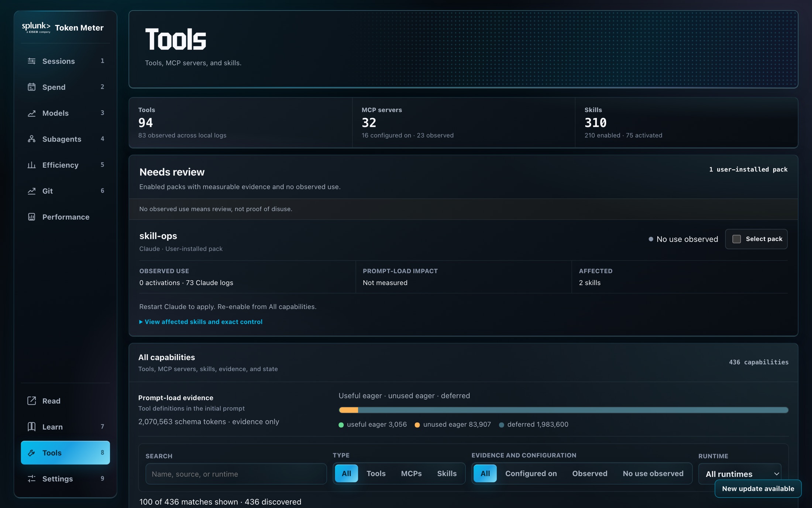Click the Read external-link icon
This screenshot has width=812, height=508.
(x=31, y=401)
